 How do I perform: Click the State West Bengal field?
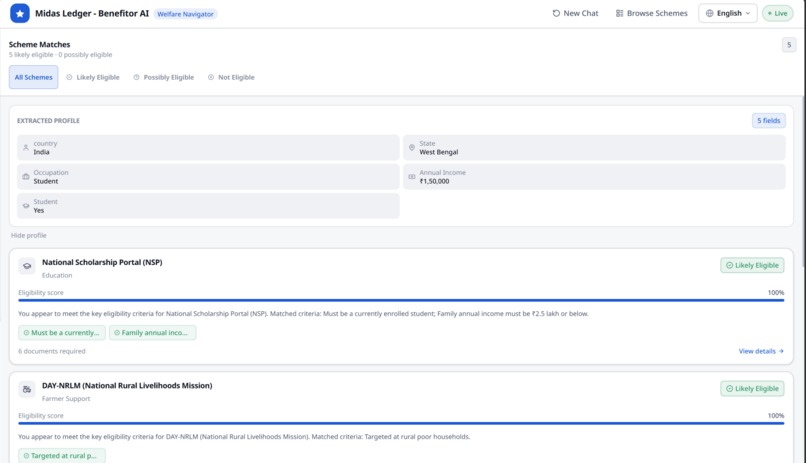tap(594, 147)
